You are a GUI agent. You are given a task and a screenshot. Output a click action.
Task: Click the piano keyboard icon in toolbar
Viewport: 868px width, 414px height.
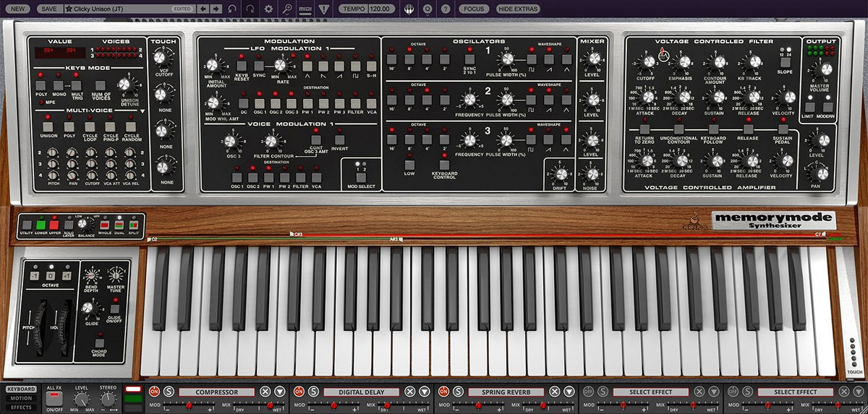410,9
